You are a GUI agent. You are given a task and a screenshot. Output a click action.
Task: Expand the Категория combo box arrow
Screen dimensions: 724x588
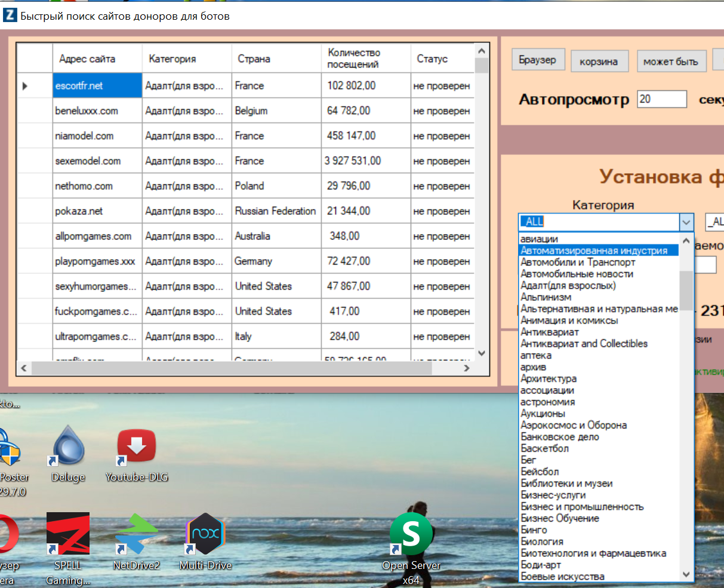click(x=686, y=222)
